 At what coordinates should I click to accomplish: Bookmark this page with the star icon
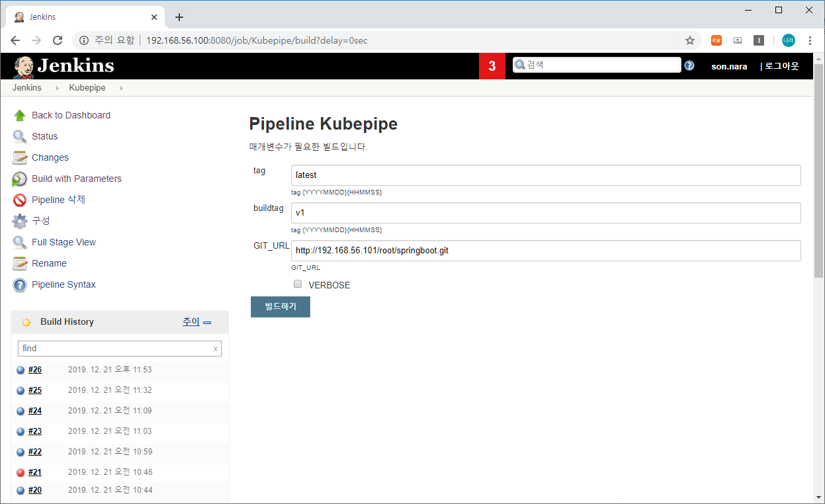[690, 40]
